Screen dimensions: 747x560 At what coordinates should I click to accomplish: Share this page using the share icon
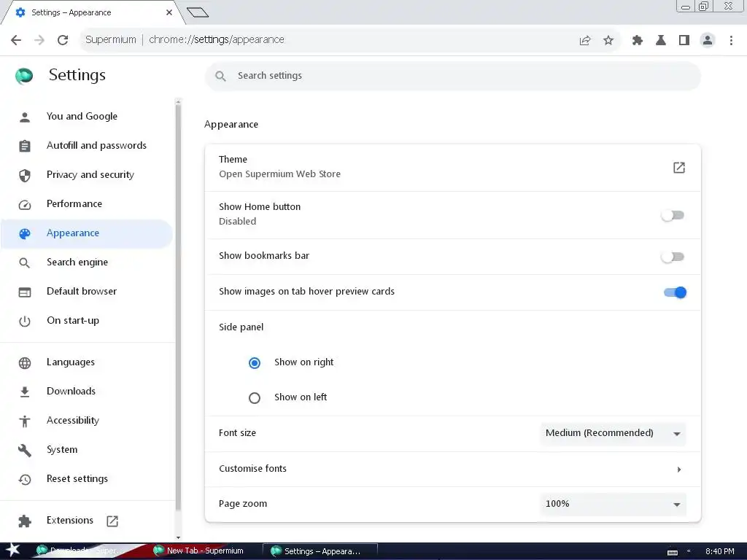coord(585,41)
